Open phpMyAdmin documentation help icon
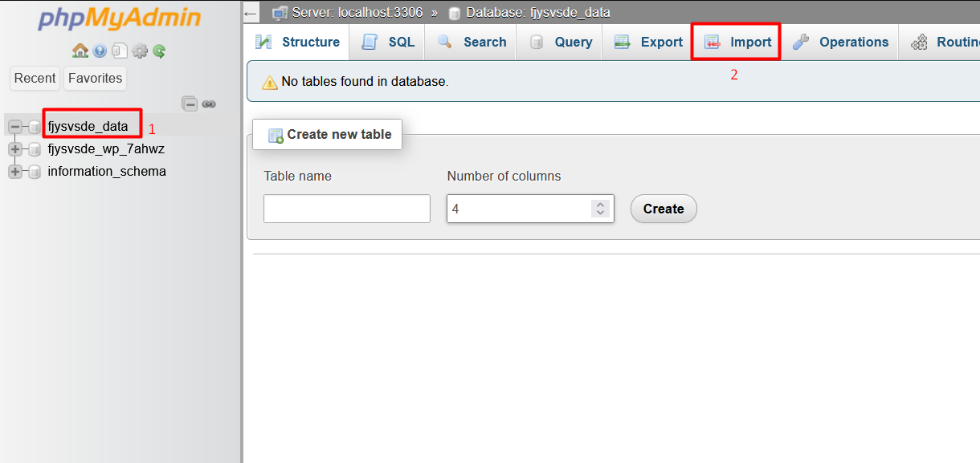This screenshot has width=980, height=463. click(100, 51)
